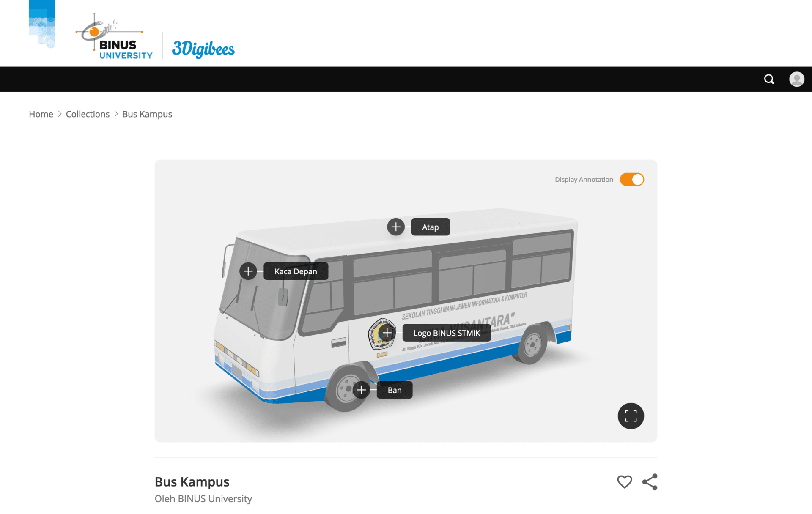Image resolution: width=812 pixels, height=514 pixels.
Task: Click the BINUS University logo
Action: pos(114,37)
